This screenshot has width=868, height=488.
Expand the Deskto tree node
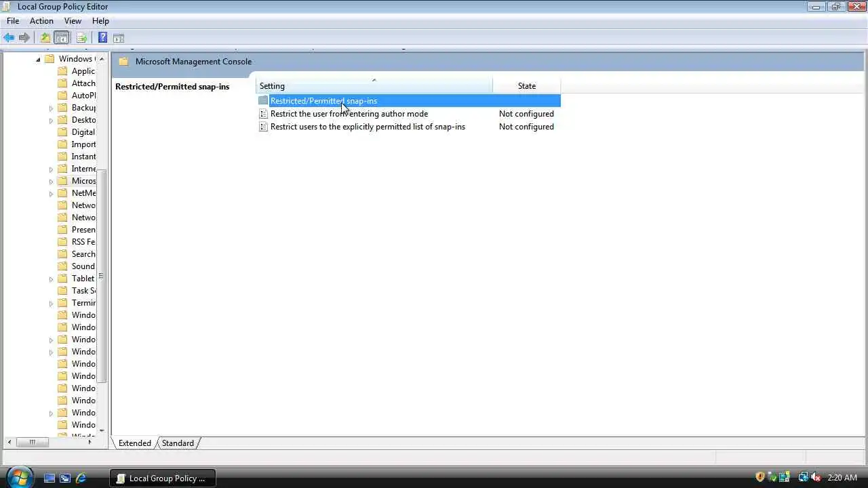click(x=51, y=121)
